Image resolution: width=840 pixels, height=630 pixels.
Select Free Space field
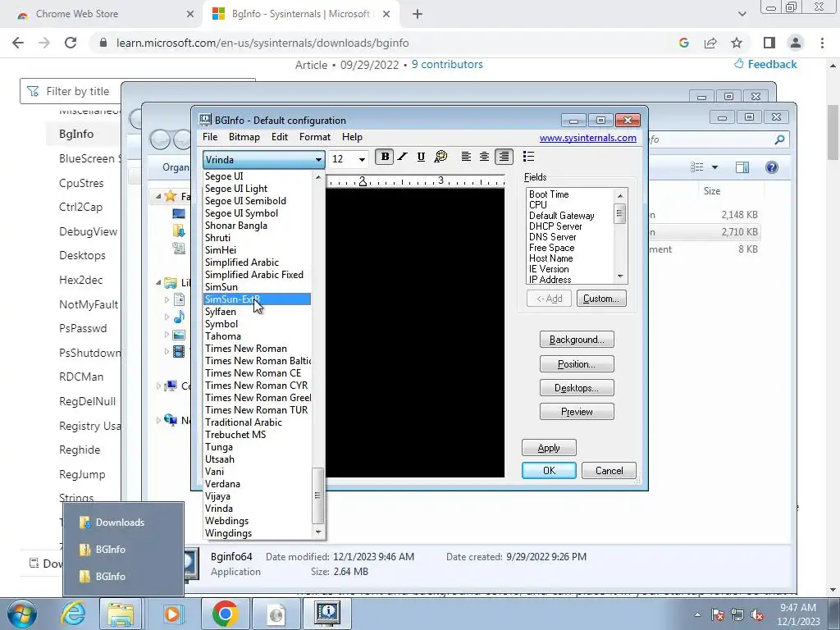(571, 248)
